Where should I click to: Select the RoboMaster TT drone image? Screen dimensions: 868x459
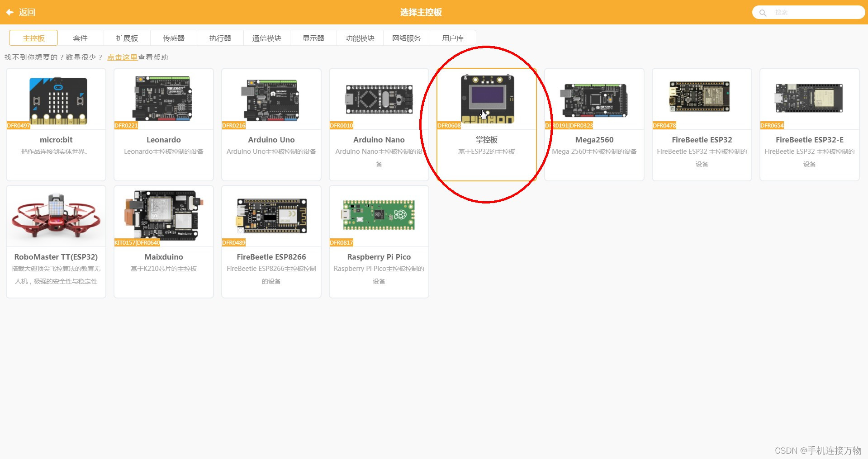point(56,216)
